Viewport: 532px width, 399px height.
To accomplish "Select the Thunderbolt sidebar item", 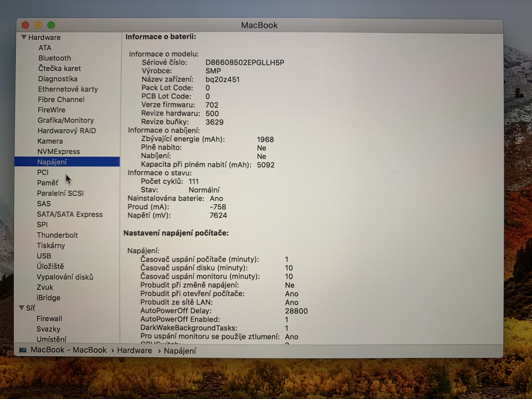I will pos(57,235).
